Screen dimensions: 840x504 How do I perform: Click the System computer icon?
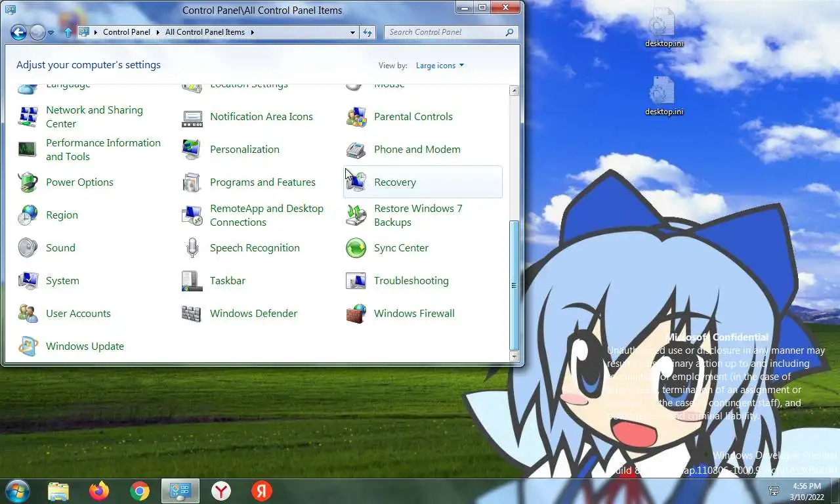pyautogui.click(x=28, y=281)
